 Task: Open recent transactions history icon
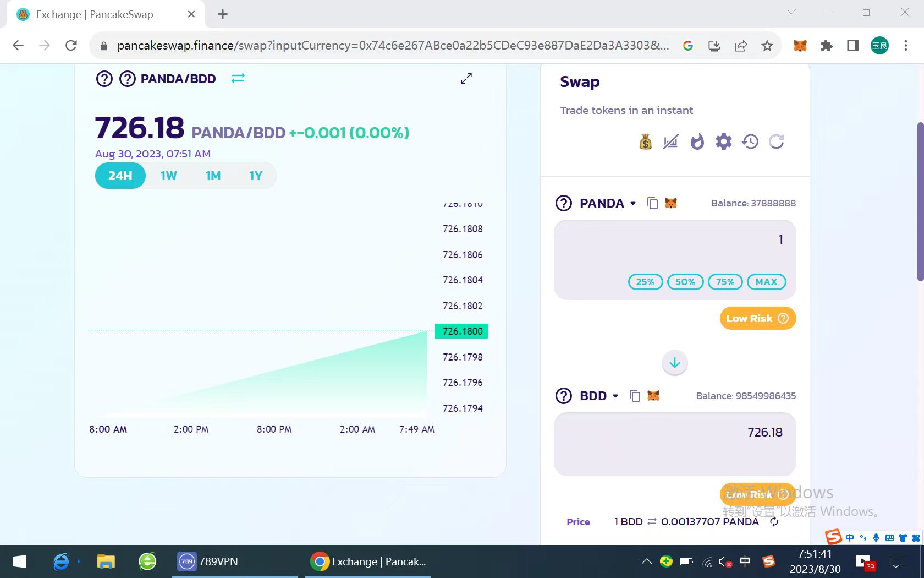750,142
